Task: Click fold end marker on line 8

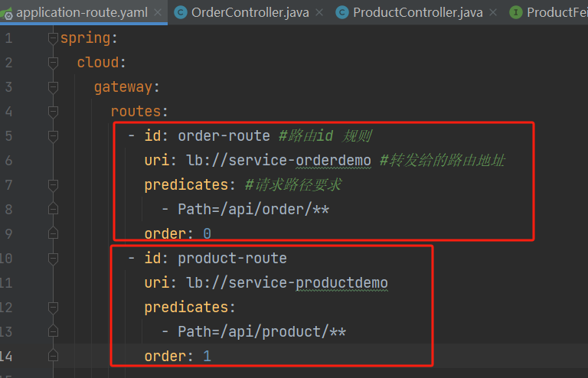Action: point(54,209)
